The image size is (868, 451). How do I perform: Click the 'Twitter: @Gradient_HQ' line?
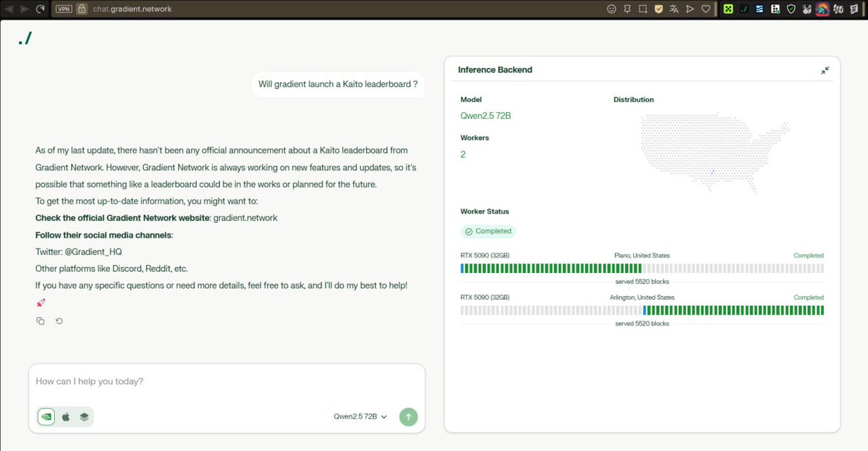click(x=79, y=251)
